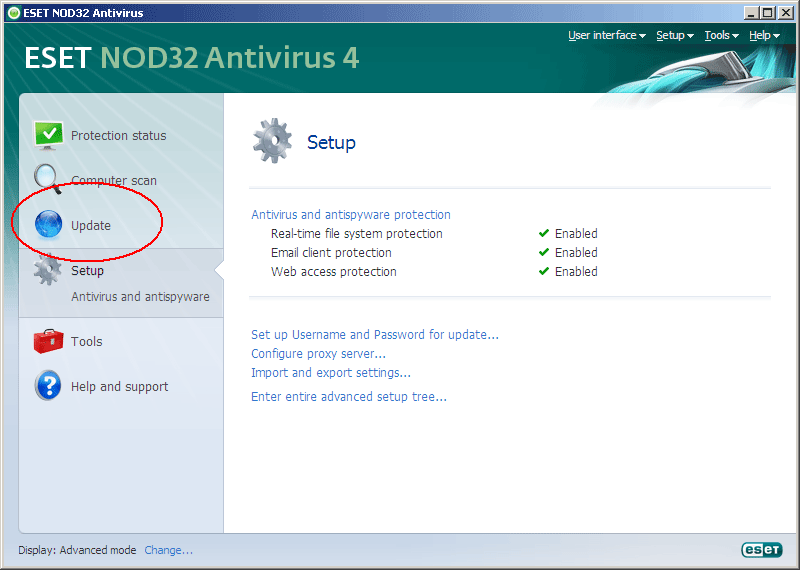The width and height of the screenshot is (800, 570).
Task: Toggle Web access protection Enabled status
Action: [568, 271]
